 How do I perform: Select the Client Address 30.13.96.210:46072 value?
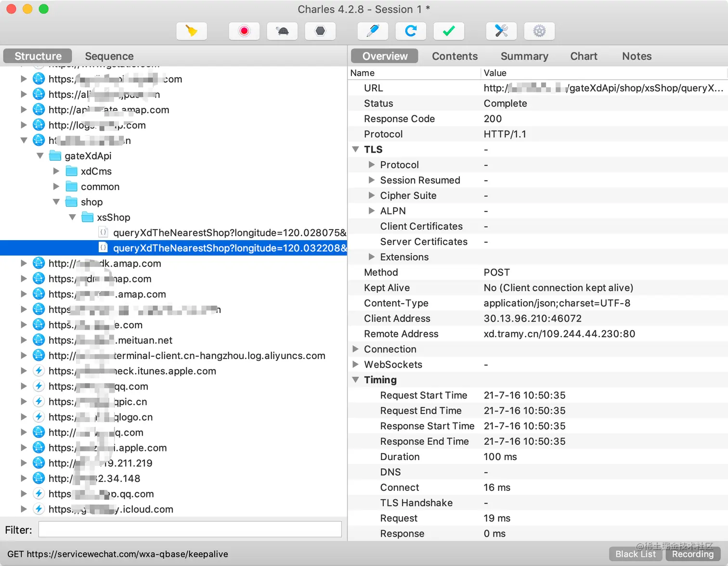pyautogui.click(x=532, y=319)
